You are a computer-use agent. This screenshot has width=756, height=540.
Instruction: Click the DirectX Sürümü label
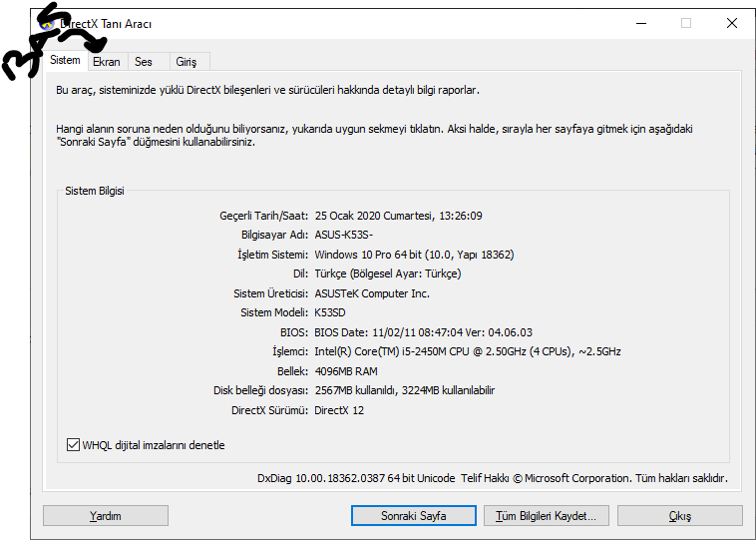(269, 410)
